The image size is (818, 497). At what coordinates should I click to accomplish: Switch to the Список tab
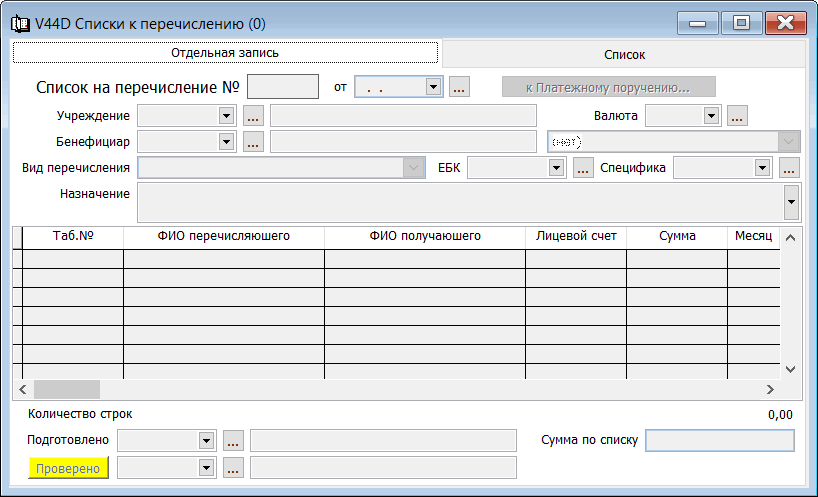pyautogui.click(x=625, y=55)
